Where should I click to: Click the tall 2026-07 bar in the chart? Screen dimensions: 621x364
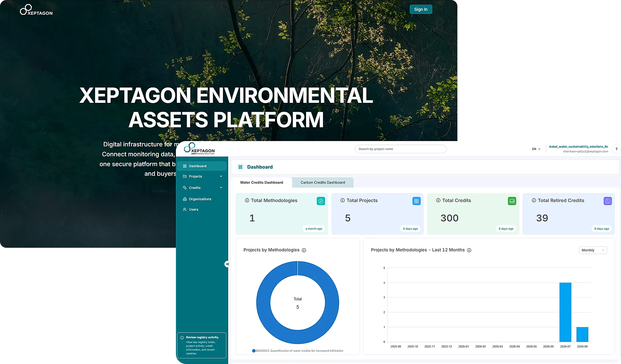(x=565, y=312)
